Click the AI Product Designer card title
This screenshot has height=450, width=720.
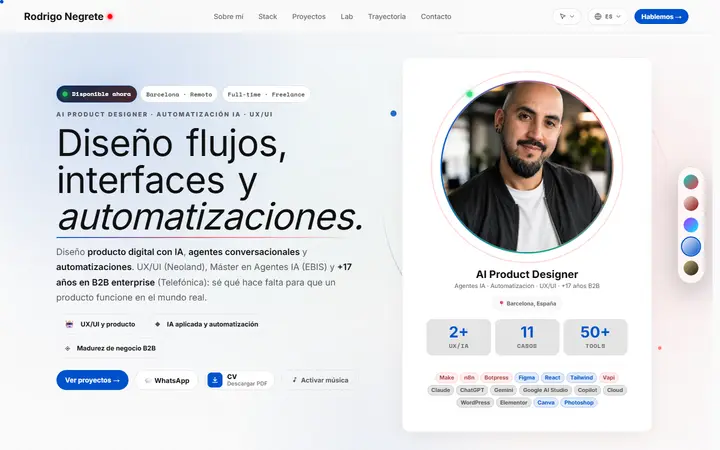(x=527, y=275)
